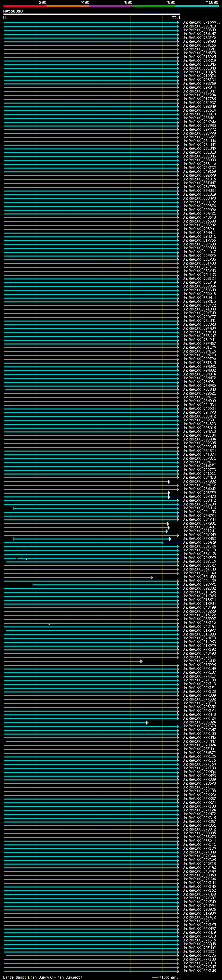The height and width of the screenshot is (980, 222).
Task: Click the UniRef100_Q9M7E2 label
Action: [199, 485]
